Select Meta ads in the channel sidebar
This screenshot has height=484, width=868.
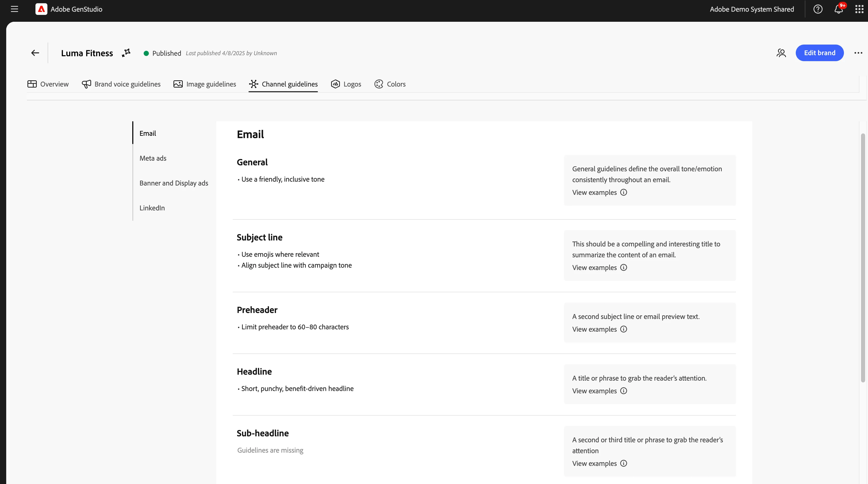tap(153, 158)
